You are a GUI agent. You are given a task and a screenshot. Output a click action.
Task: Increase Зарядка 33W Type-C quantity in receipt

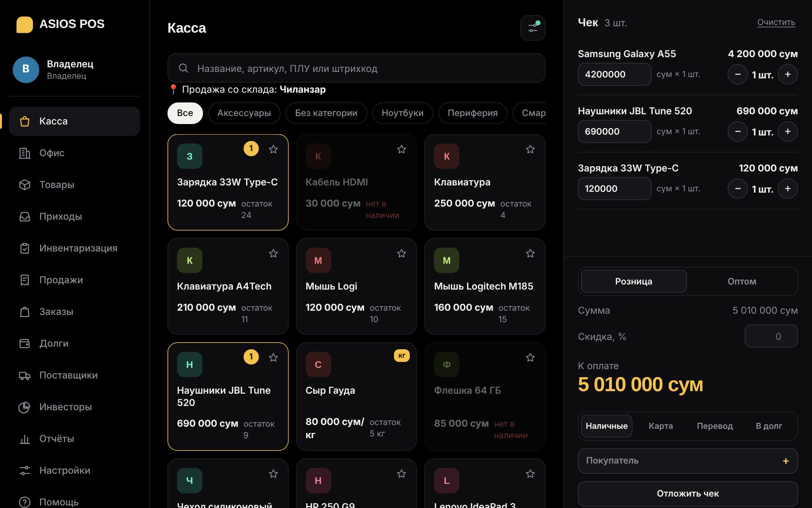(x=787, y=189)
